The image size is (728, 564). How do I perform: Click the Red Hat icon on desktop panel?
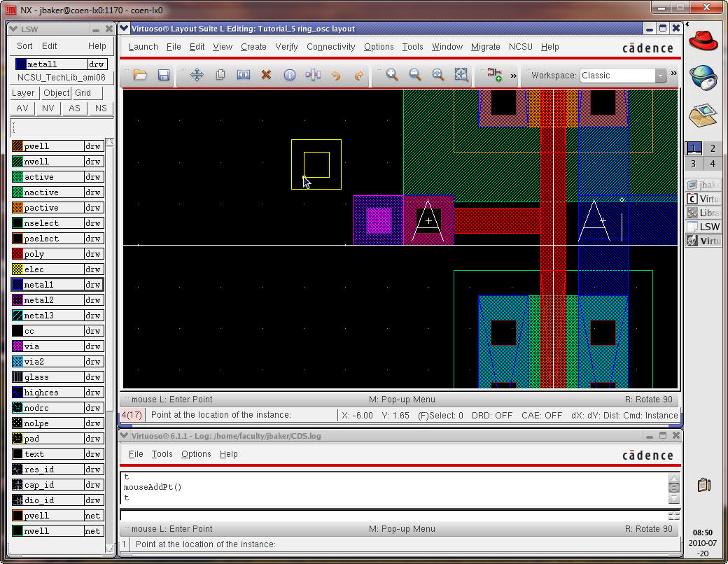click(703, 40)
